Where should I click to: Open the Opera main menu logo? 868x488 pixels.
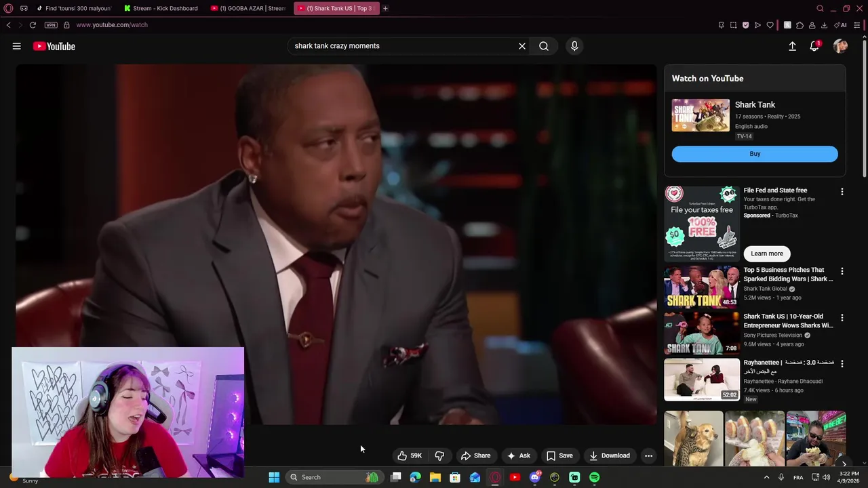pos(8,8)
